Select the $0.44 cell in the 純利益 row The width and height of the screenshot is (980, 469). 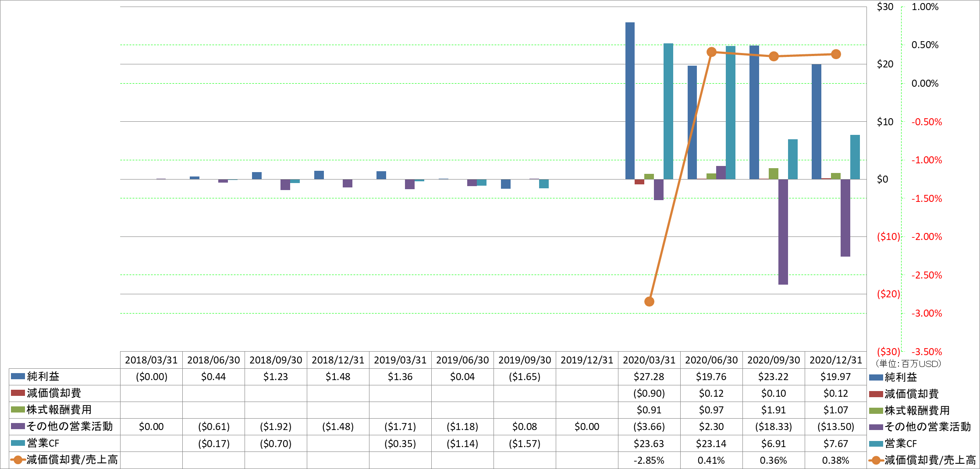(x=213, y=377)
